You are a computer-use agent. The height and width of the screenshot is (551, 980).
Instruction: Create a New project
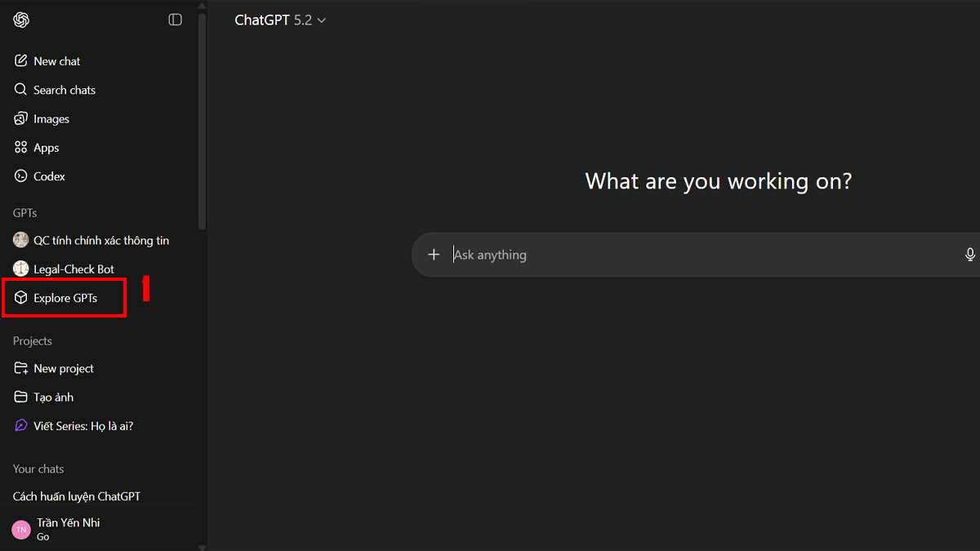coord(63,369)
